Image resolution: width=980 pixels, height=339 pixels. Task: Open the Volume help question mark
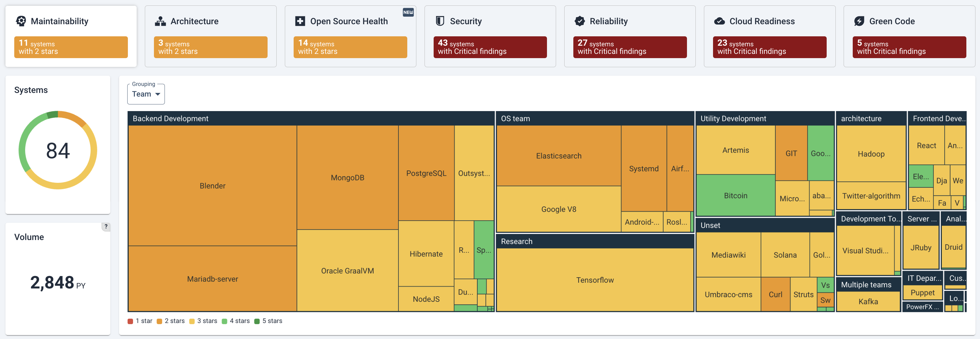(x=106, y=226)
